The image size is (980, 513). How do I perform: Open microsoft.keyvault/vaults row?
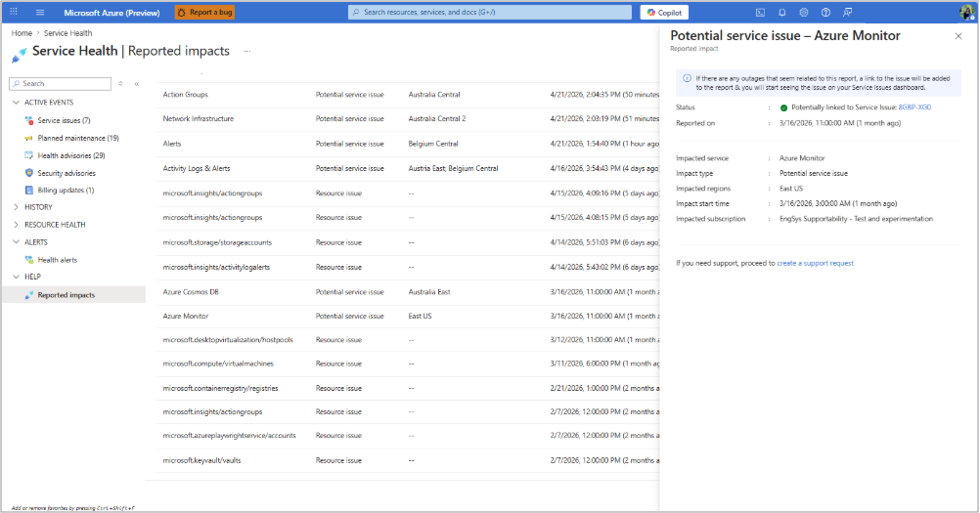point(408,460)
